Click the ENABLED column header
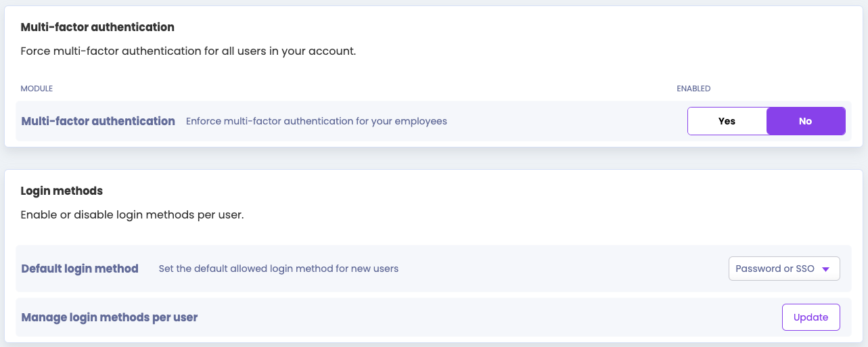The image size is (868, 347). pyautogui.click(x=693, y=89)
